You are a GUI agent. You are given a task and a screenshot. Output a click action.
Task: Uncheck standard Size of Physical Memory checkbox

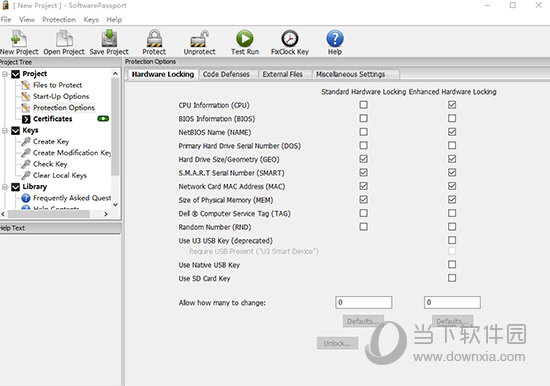click(x=363, y=200)
